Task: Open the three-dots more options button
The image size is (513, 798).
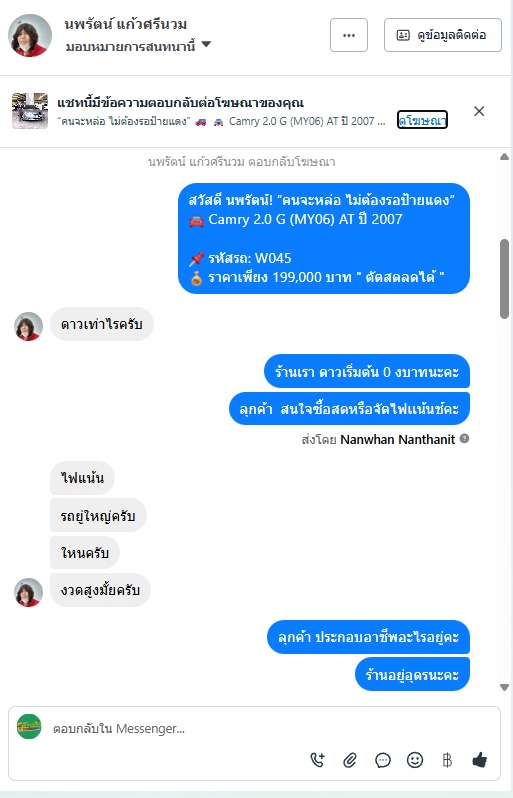Action: point(349,35)
